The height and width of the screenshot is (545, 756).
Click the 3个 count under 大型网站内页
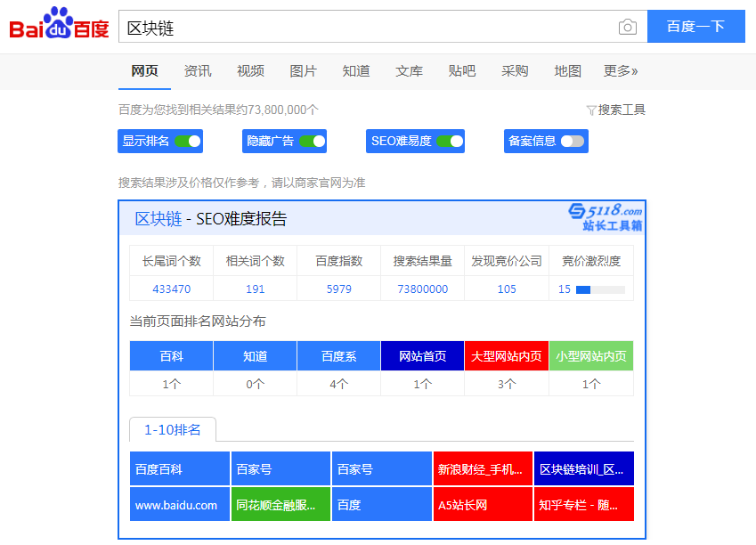(507, 384)
